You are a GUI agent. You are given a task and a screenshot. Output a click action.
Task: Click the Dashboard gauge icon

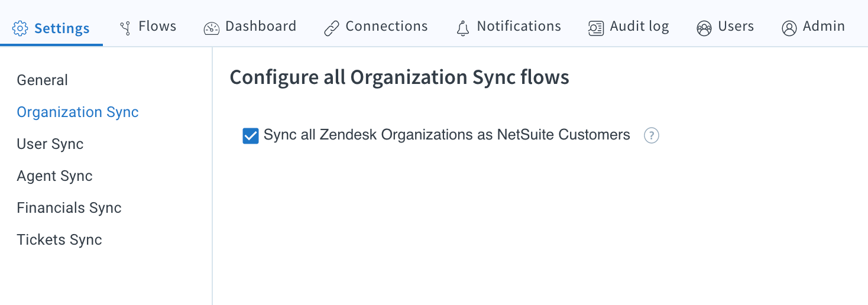[x=212, y=28]
